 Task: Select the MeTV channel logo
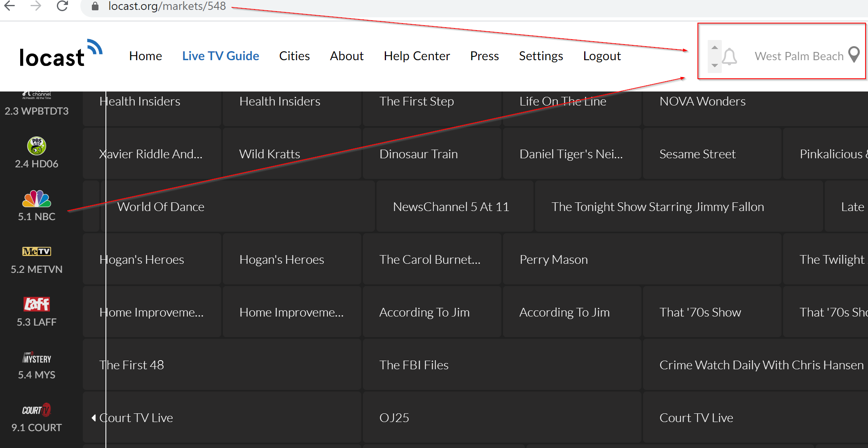[37, 251]
